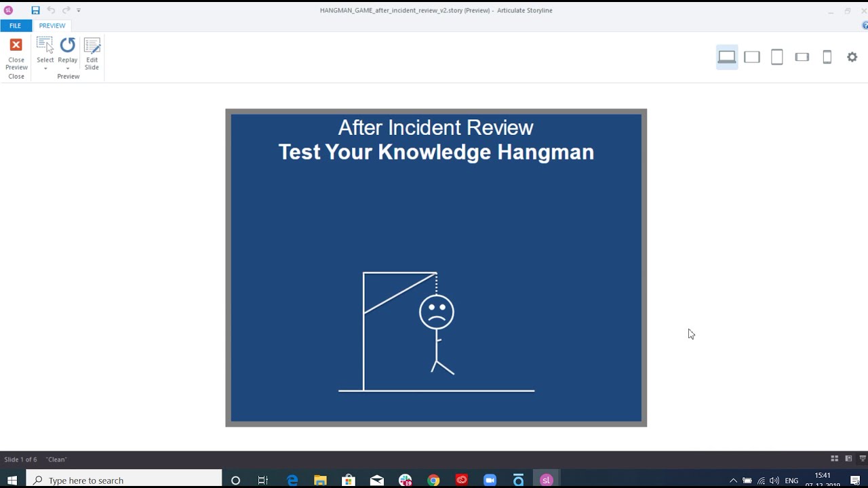The height and width of the screenshot is (488, 868).
Task: Click the hangman slide preview area
Action: tap(436, 268)
